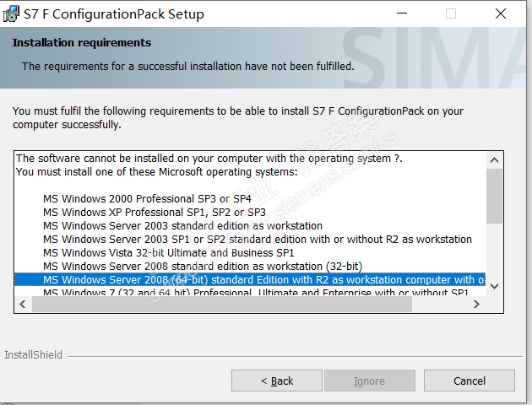Click the horizontal scrollbar right arrow

[x=479, y=303]
